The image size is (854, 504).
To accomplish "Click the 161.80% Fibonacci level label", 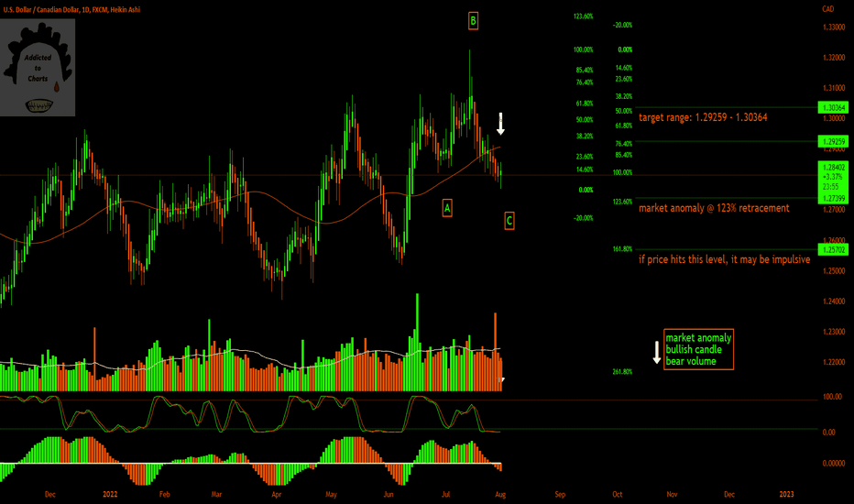I will point(622,249).
